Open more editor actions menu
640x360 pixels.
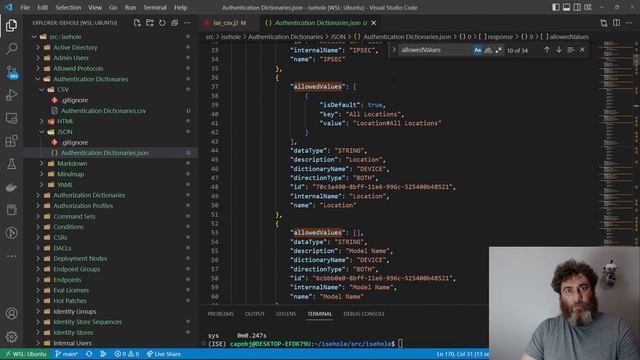coord(629,23)
